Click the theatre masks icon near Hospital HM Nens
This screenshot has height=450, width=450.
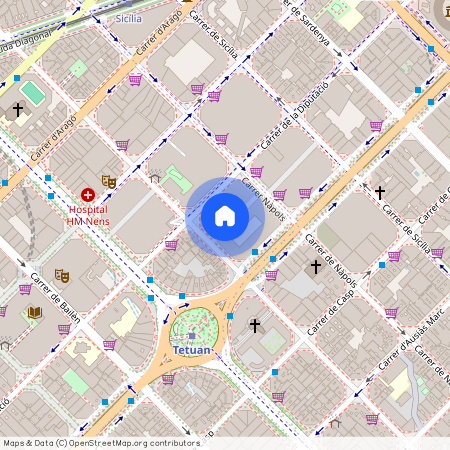[109, 182]
